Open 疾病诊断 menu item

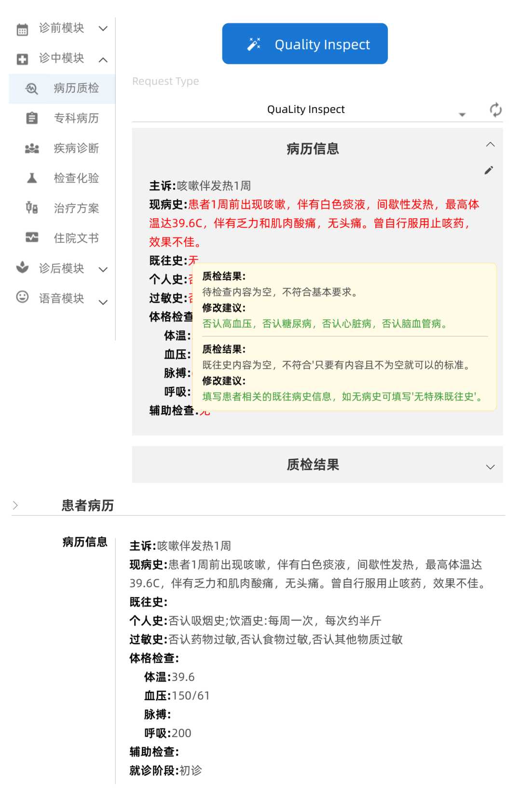(62, 148)
